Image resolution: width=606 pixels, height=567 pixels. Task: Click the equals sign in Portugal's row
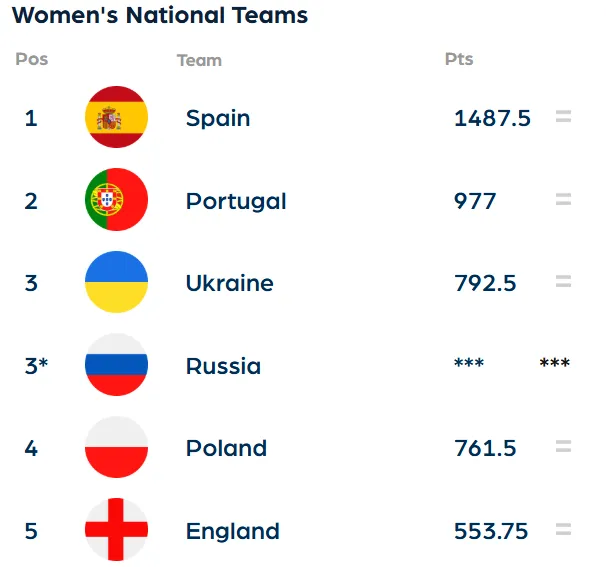[563, 200]
